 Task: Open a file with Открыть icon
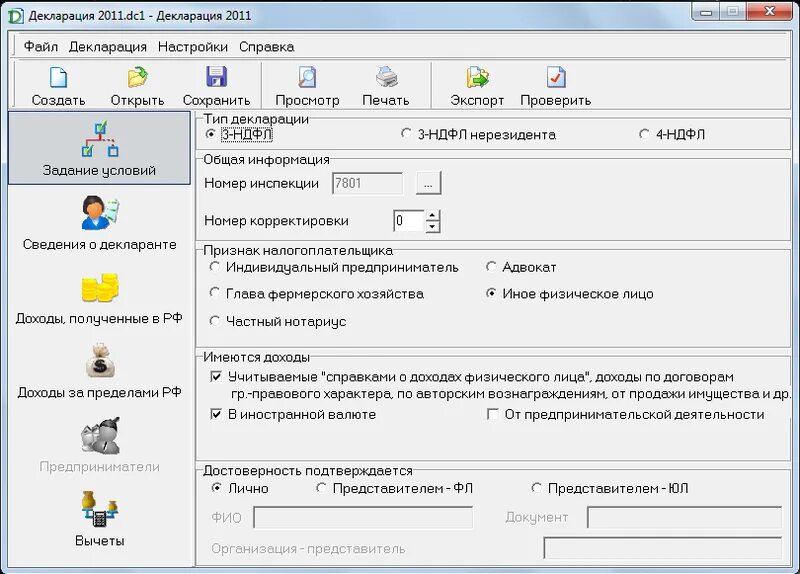(x=137, y=78)
